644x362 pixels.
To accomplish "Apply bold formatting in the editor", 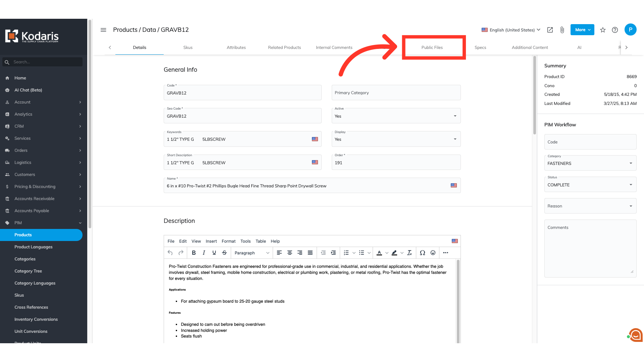I will (194, 253).
